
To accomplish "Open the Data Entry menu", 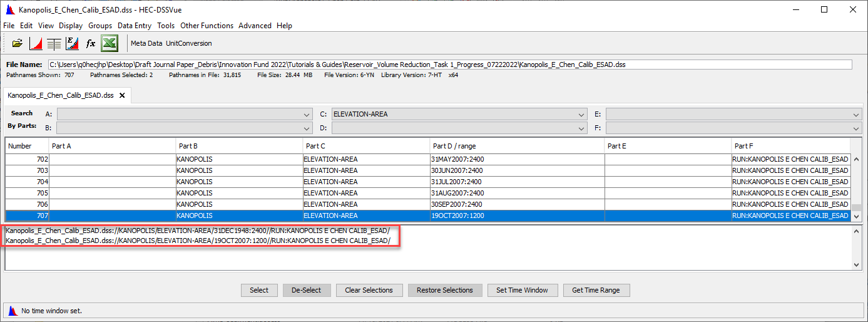I will click(x=135, y=26).
